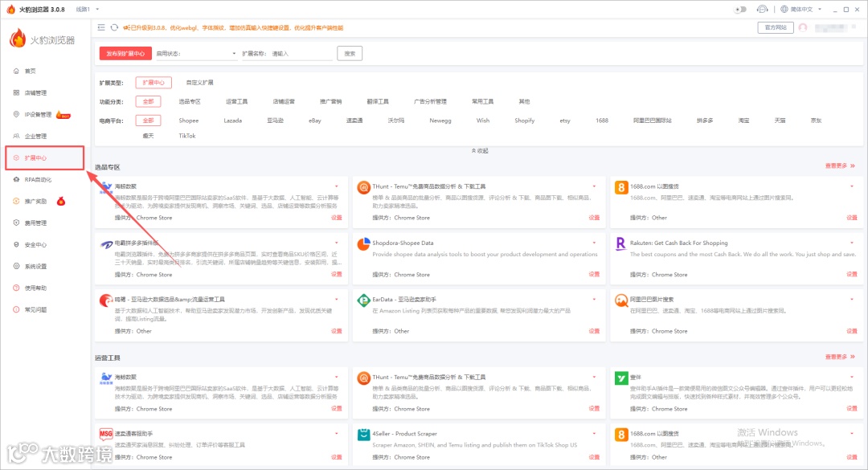Open the 简体中文 language dropdown

[801, 9]
